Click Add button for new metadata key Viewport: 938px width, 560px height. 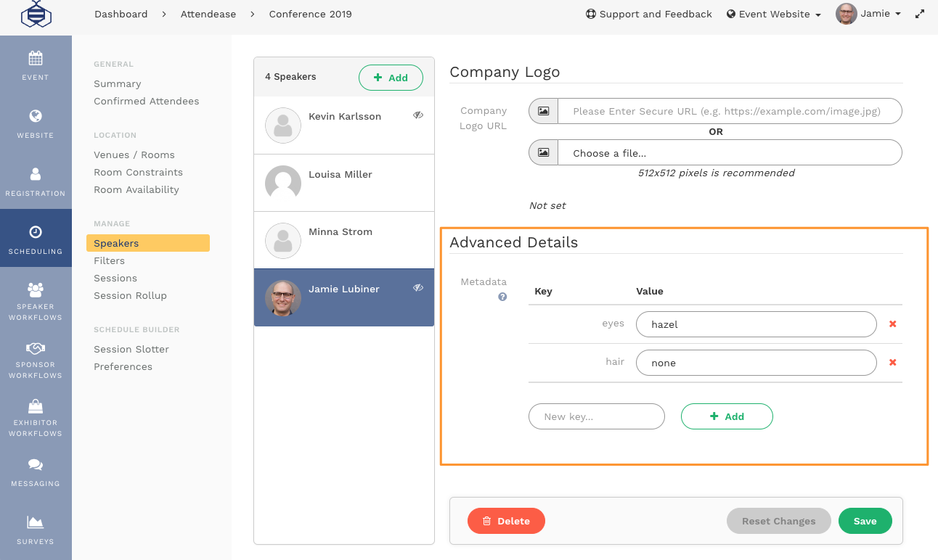tap(727, 416)
